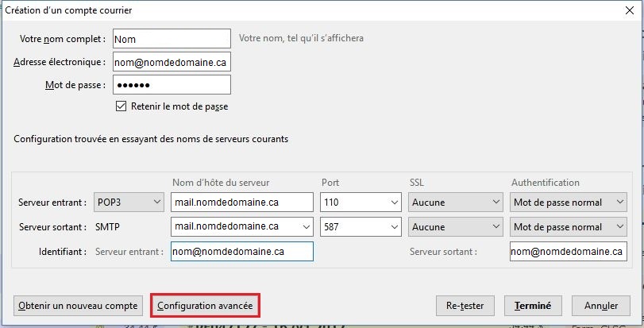Expand the incoming server port 110 dropdown
Image resolution: width=644 pixels, height=328 pixels.
coord(395,203)
